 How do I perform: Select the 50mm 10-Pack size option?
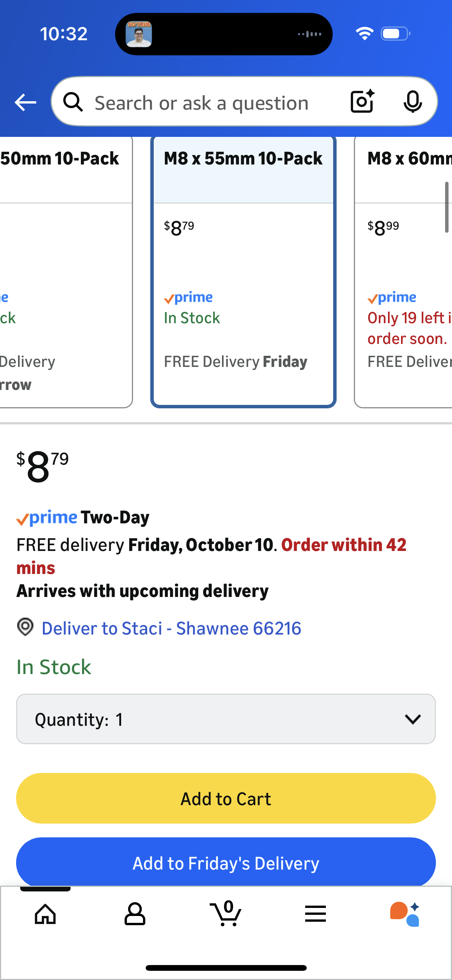pos(65,271)
